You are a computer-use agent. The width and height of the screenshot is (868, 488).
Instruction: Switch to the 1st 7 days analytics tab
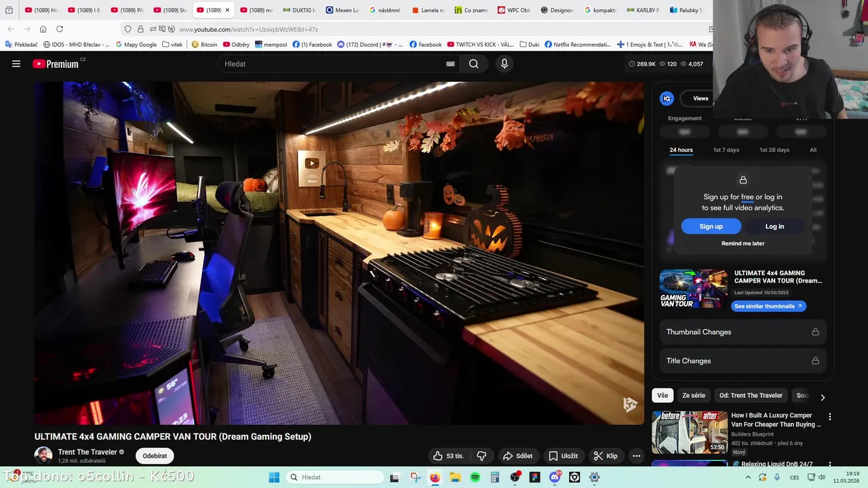click(x=726, y=150)
